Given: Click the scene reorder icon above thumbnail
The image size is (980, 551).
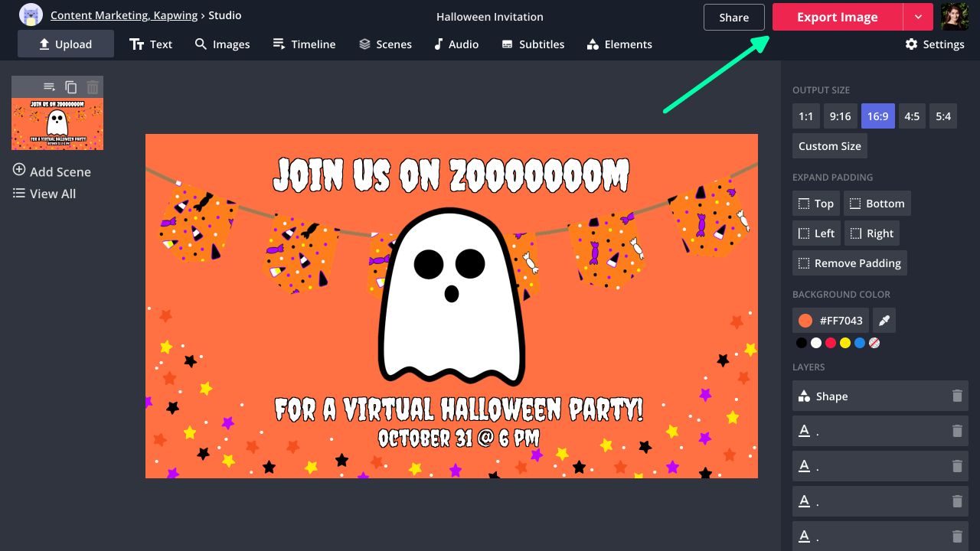Looking at the screenshot, I should coord(49,87).
